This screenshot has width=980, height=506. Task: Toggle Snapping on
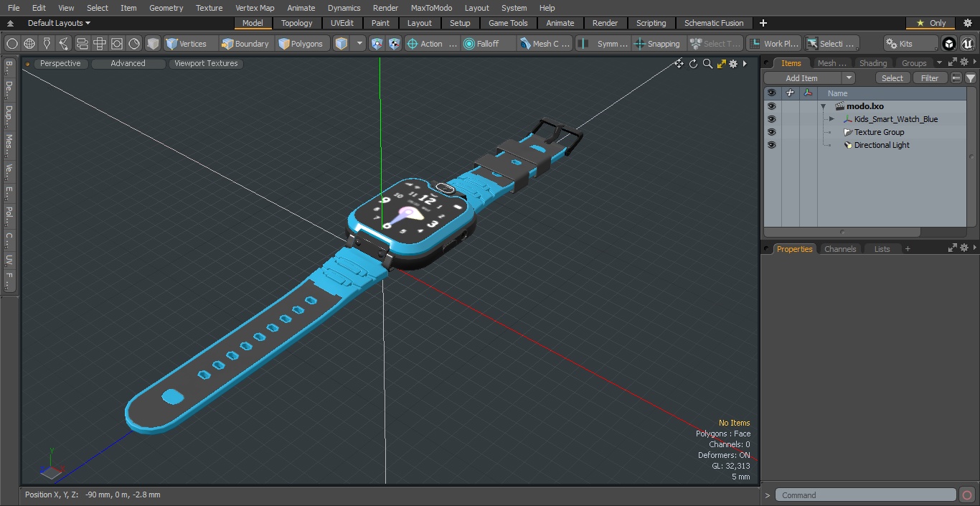(658, 44)
